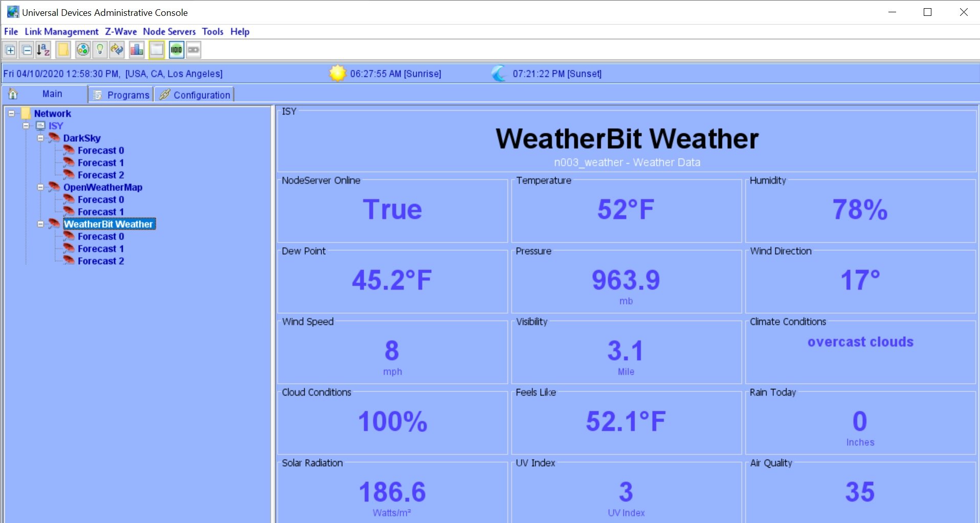The image size is (980, 523).
Task: Open the Configuration tab
Action: 201,94
